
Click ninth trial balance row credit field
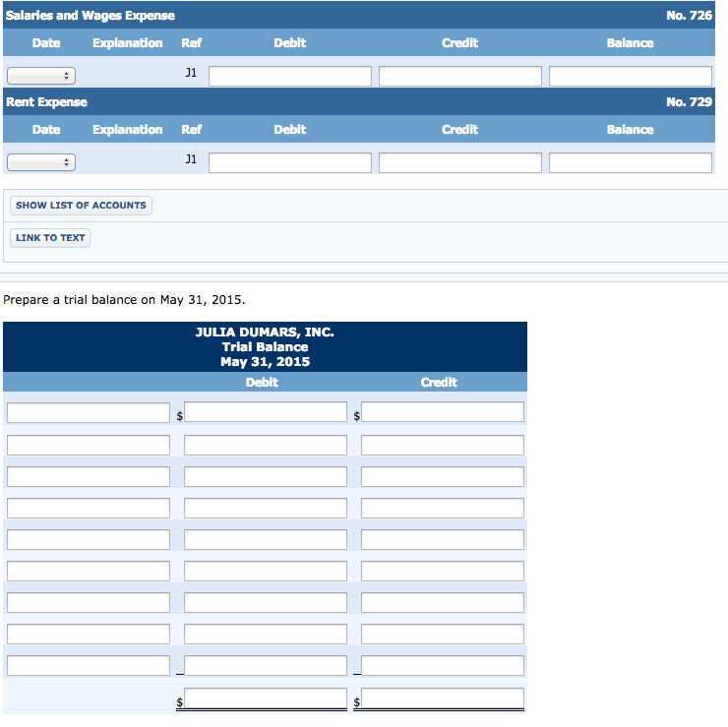click(x=443, y=666)
